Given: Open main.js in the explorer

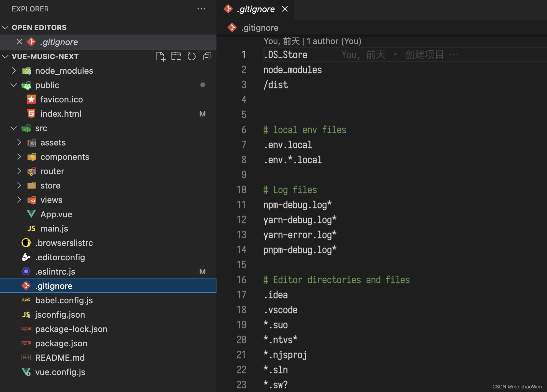Looking at the screenshot, I should (108, 228).
